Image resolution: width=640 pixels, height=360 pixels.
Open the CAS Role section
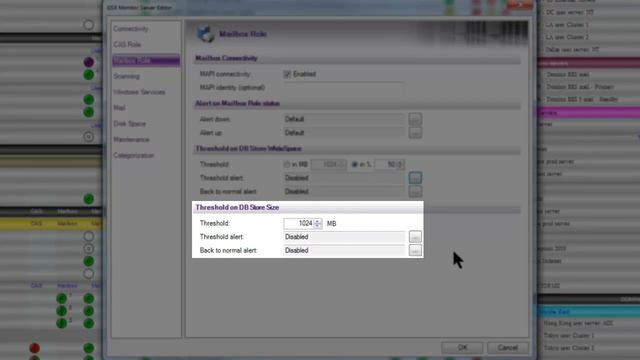click(127, 44)
